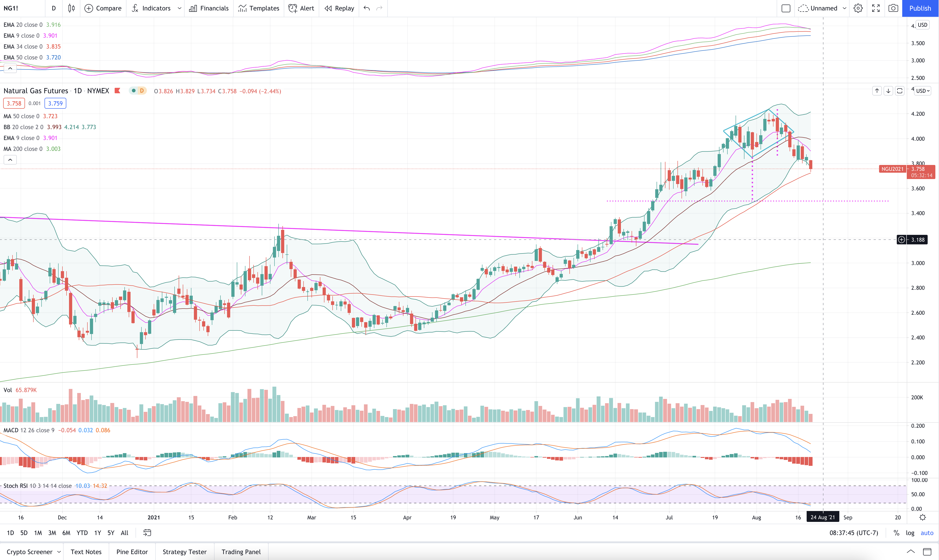Click the bottom-right chart settings gear

[x=922, y=517]
